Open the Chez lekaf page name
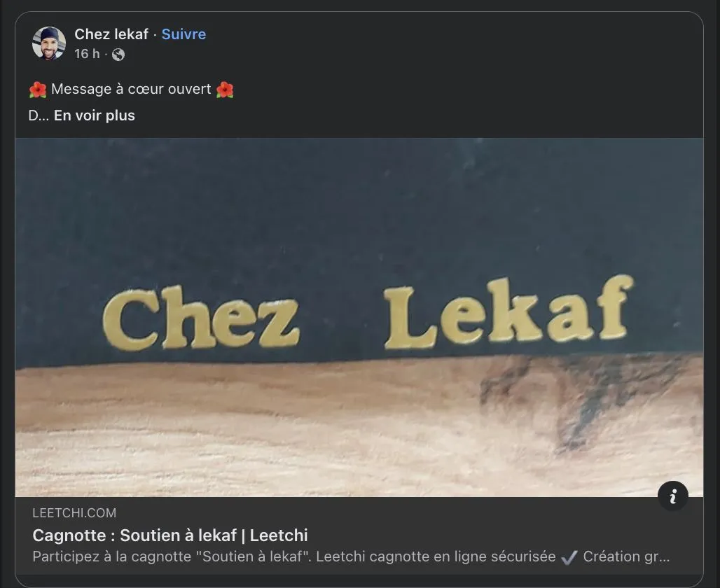This screenshot has height=588, width=720. tap(111, 34)
